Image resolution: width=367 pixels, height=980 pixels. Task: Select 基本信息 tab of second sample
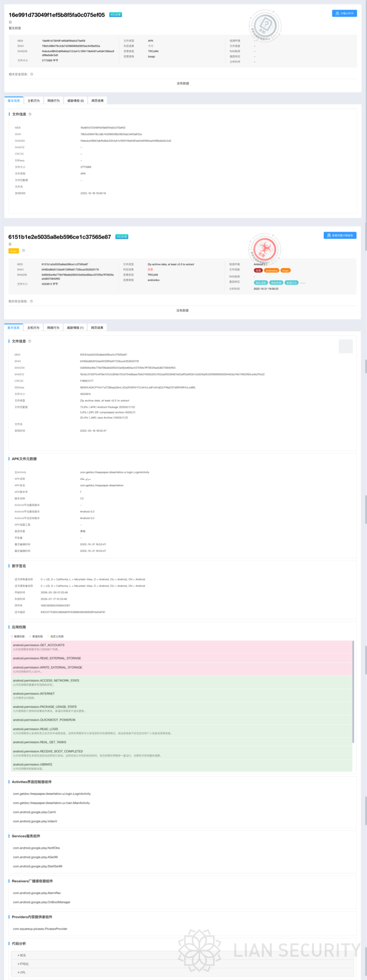13,328
